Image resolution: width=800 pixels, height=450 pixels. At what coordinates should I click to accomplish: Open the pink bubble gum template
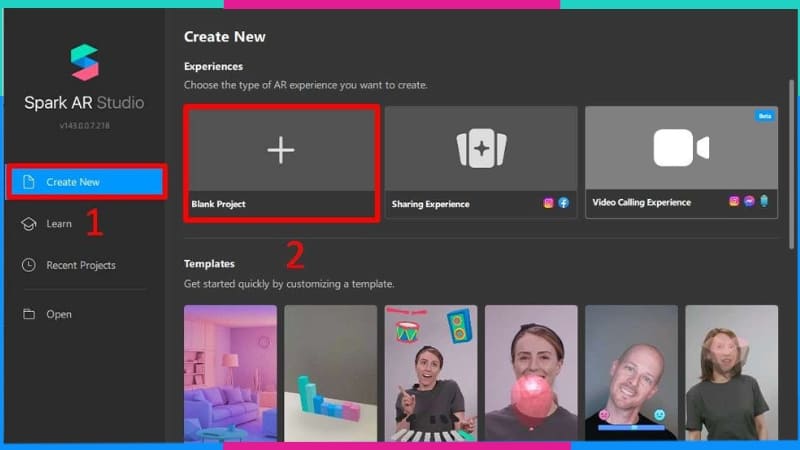coord(531,373)
